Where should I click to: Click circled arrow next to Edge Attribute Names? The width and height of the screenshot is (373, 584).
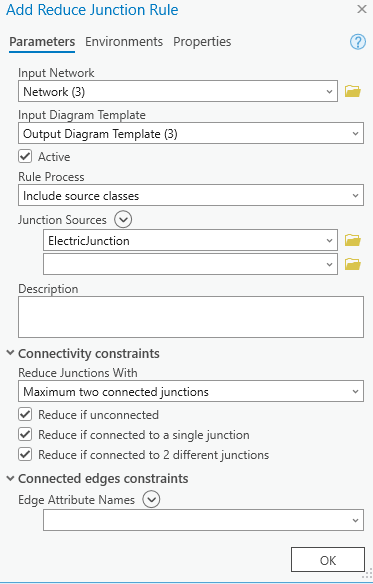click(151, 499)
